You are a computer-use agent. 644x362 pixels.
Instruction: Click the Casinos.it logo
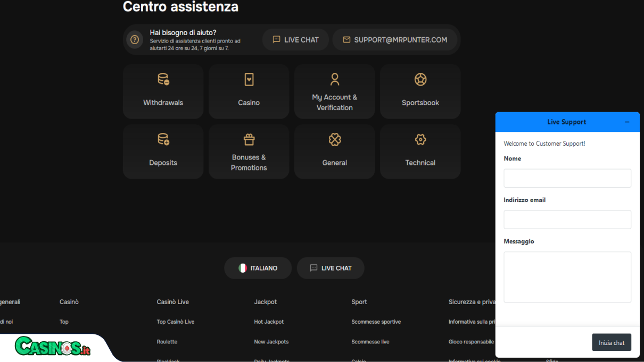[x=53, y=346]
